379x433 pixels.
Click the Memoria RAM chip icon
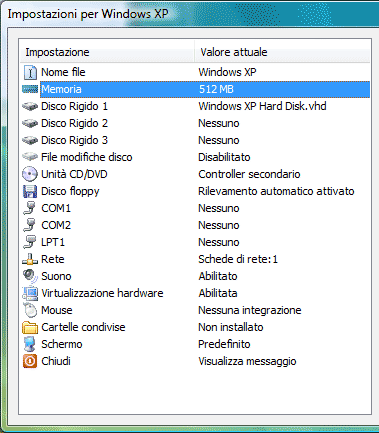(x=30, y=89)
